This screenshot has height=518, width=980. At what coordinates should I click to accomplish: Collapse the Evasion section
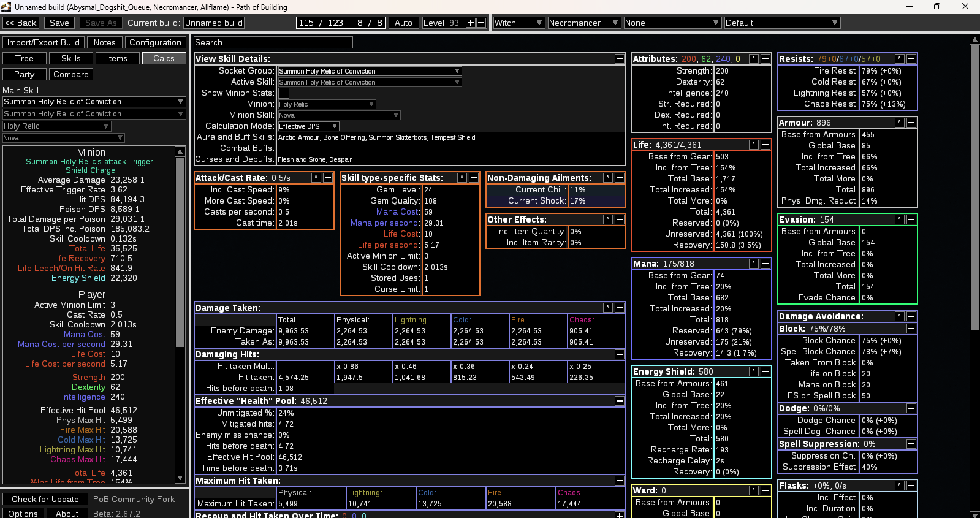coord(911,219)
